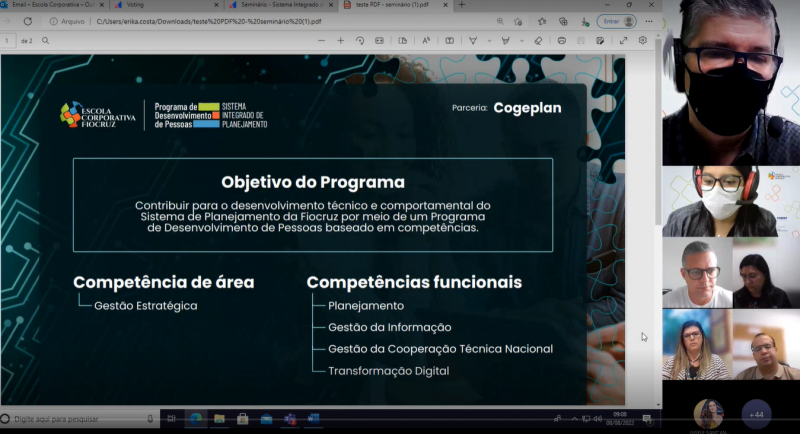Open PDF viewer settings gear
Screen dimensions: 800x434
(x=643, y=41)
